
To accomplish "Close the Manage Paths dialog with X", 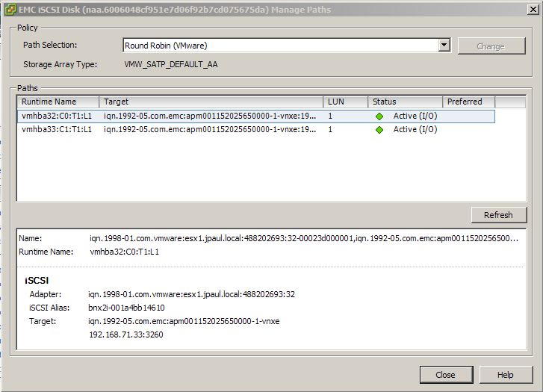I will 533,10.
